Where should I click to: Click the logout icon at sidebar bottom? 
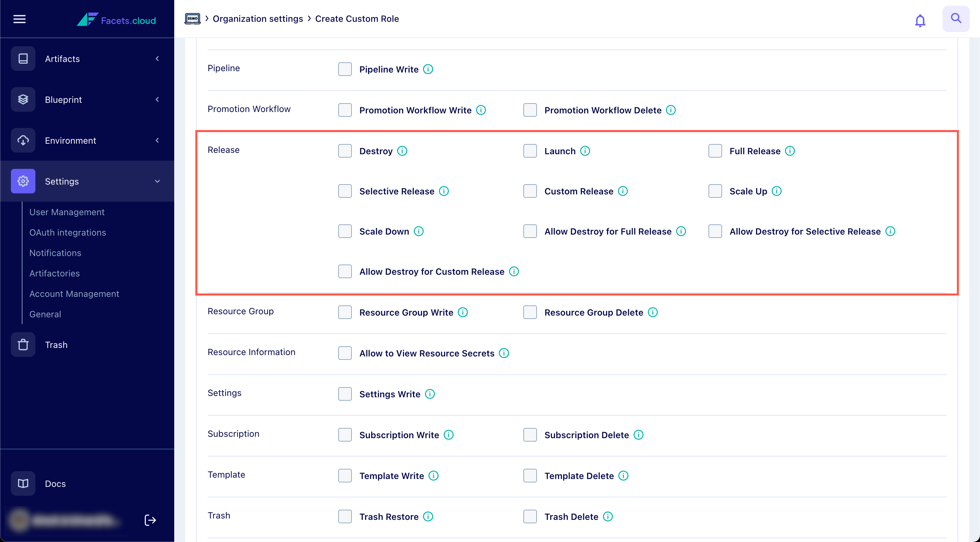(x=150, y=520)
